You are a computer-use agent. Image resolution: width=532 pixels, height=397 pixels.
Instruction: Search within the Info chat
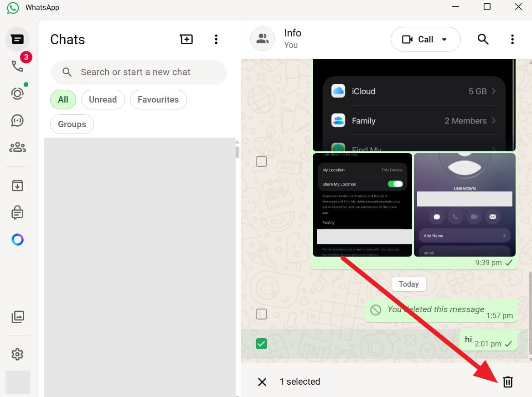tap(483, 39)
